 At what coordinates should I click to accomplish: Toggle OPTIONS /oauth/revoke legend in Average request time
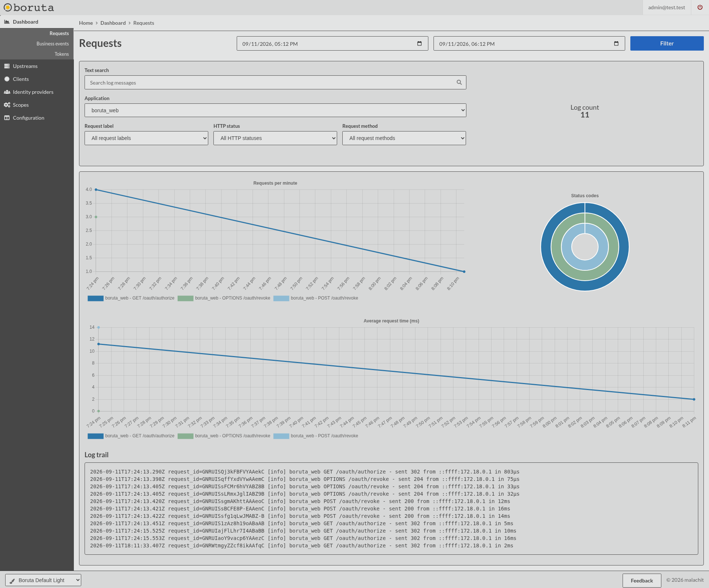[x=224, y=436]
